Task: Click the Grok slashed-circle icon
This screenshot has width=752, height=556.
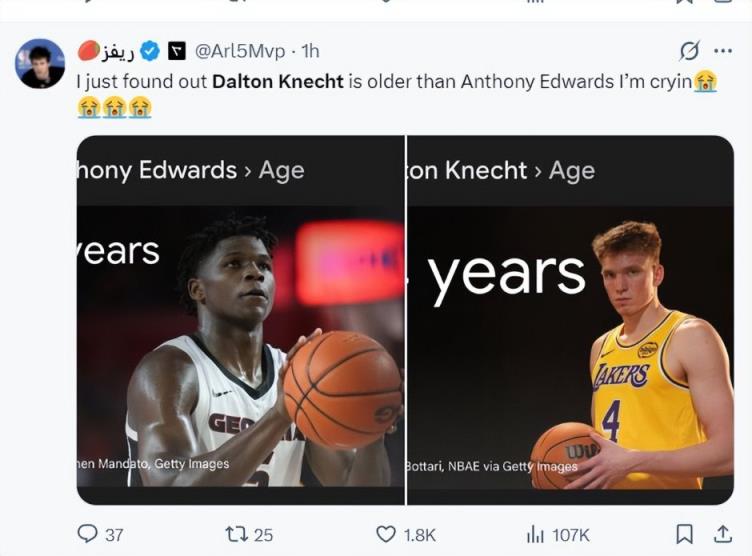Action: click(689, 50)
